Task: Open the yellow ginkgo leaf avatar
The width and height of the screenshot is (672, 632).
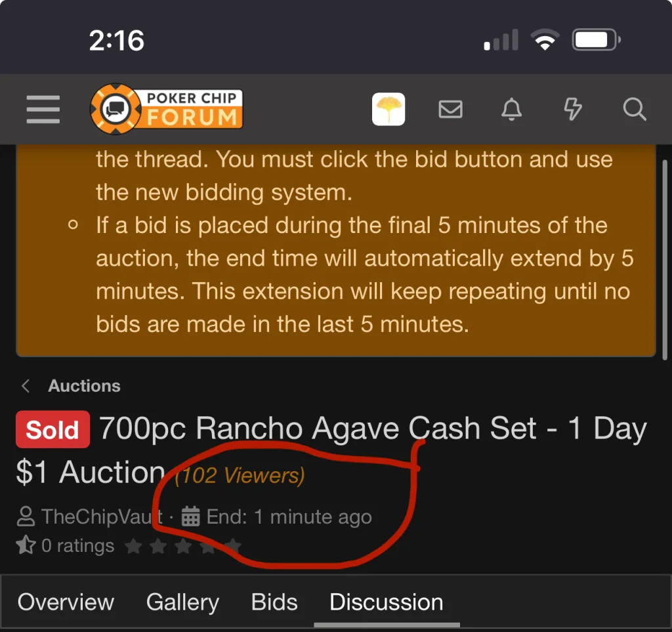Action: click(388, 109)
